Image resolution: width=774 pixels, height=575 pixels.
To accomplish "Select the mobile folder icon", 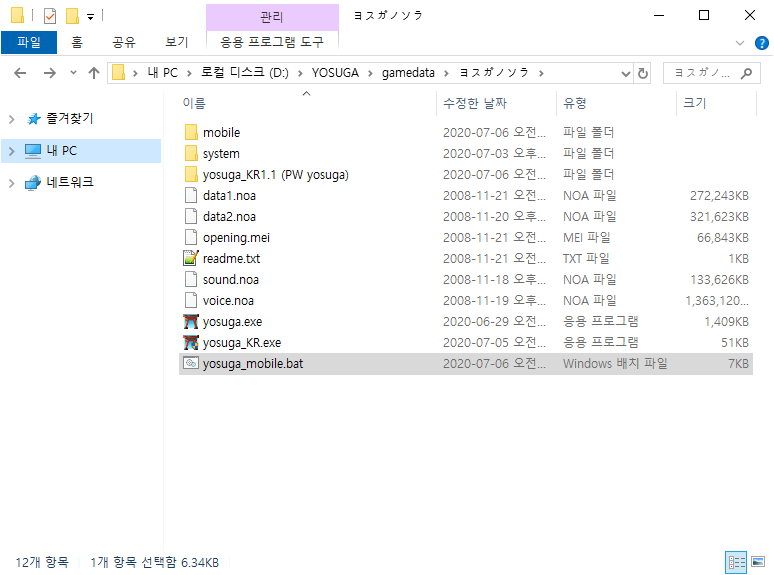I will coord(191,132).
